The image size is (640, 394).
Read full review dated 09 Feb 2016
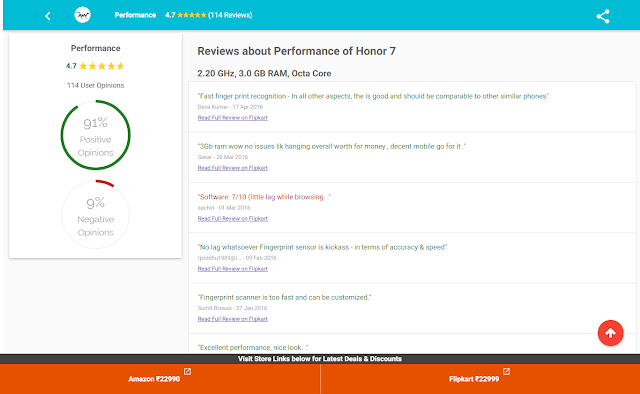(233, 269)
